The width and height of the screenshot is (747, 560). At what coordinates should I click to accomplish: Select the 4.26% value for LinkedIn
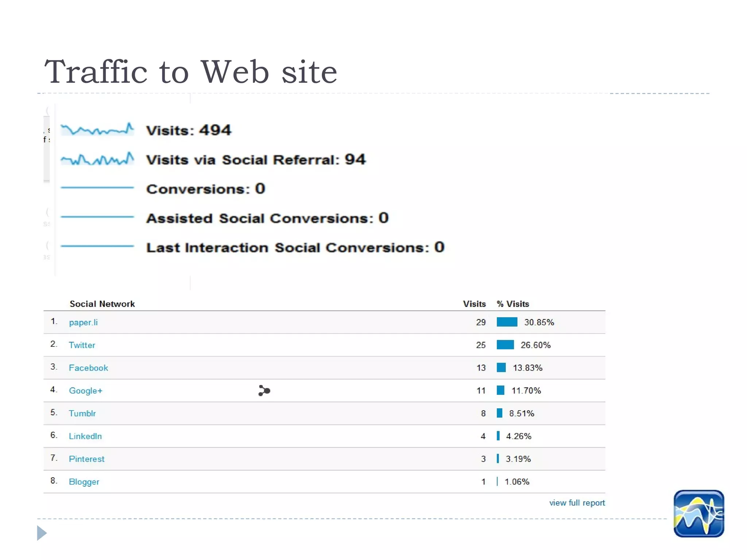pyautogui.click(x=518, y=436)
